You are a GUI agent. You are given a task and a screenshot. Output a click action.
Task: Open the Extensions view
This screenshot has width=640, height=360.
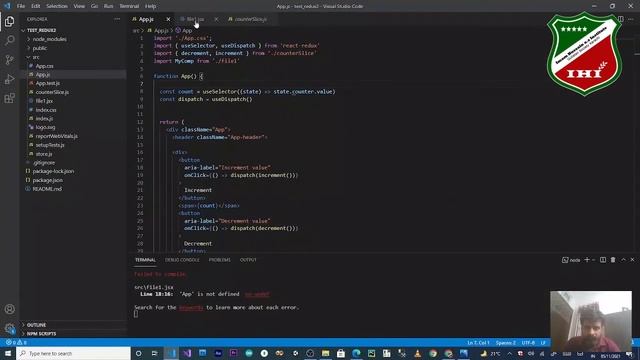(9, 98)
